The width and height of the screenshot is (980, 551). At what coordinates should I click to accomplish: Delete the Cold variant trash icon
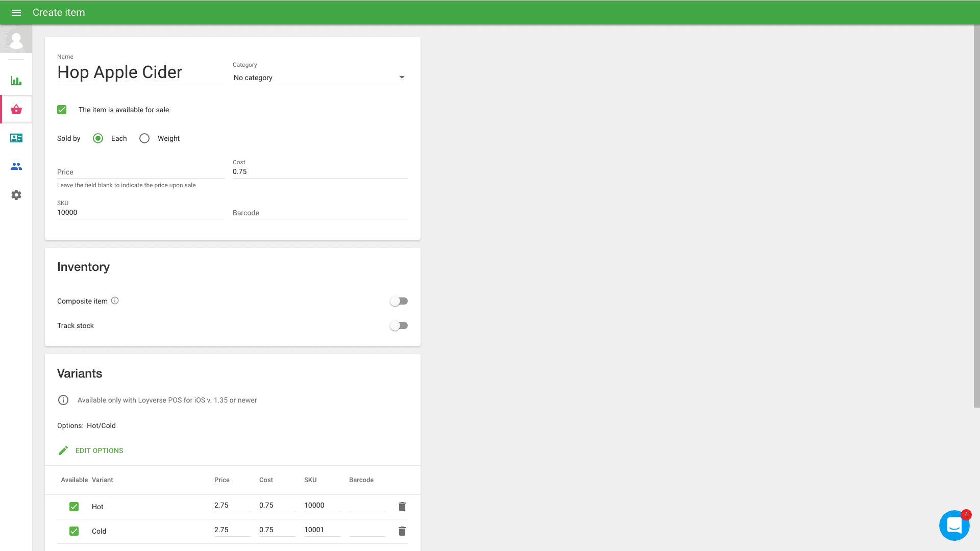[402, 531]
